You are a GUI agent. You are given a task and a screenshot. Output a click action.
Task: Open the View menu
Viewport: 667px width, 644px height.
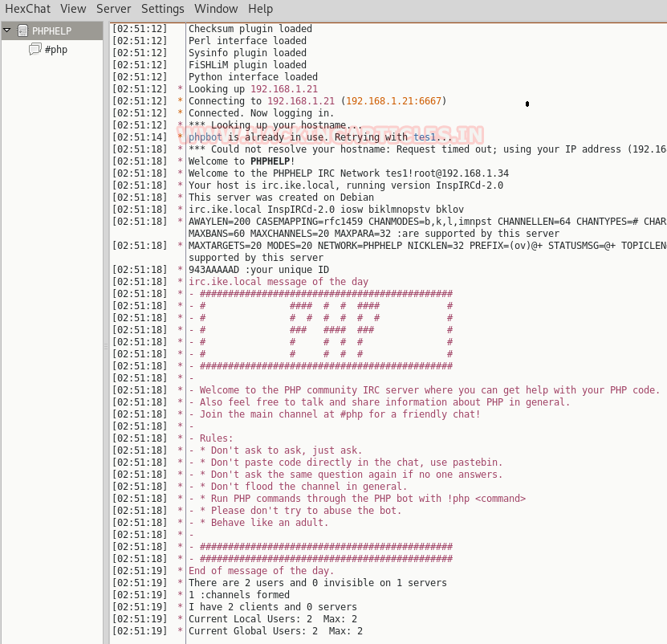pyautogui.click(x=73, y=9)
